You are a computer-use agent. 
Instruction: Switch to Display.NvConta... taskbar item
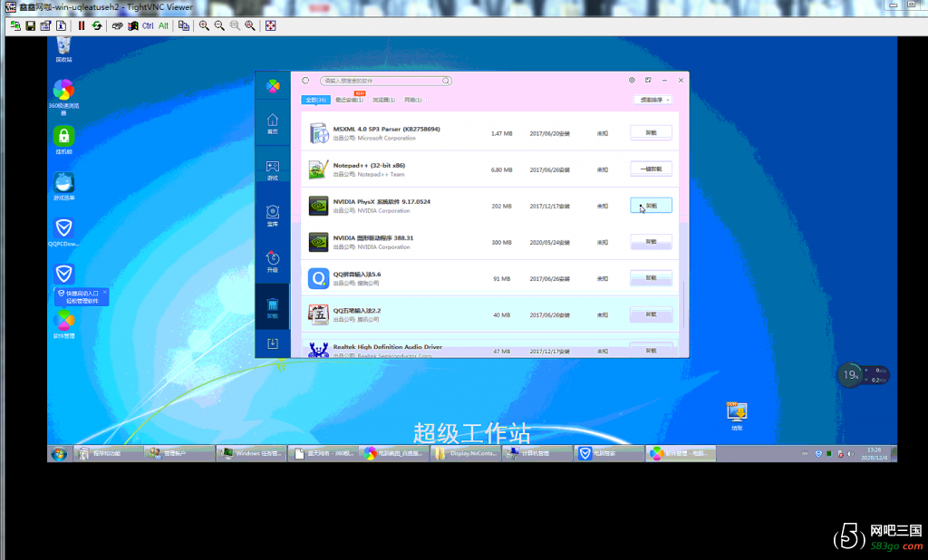(465, 453)
